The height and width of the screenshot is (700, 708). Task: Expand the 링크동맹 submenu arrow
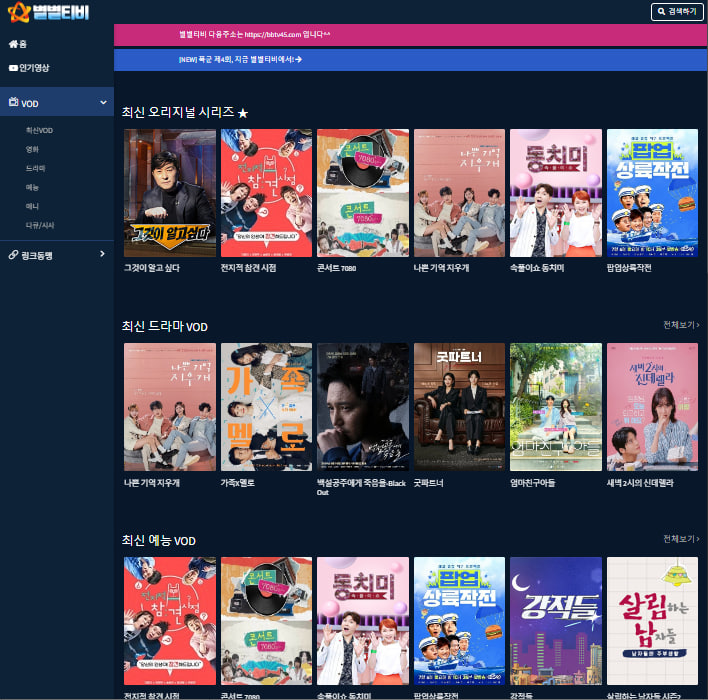[x=102, y=254]
